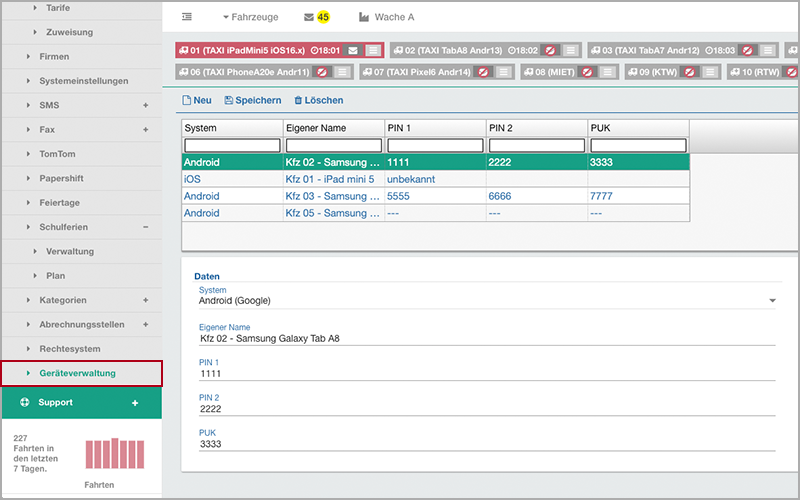Expand the Support section
The width and height of the screenshot is (800, 500).
tap(135, 402)
